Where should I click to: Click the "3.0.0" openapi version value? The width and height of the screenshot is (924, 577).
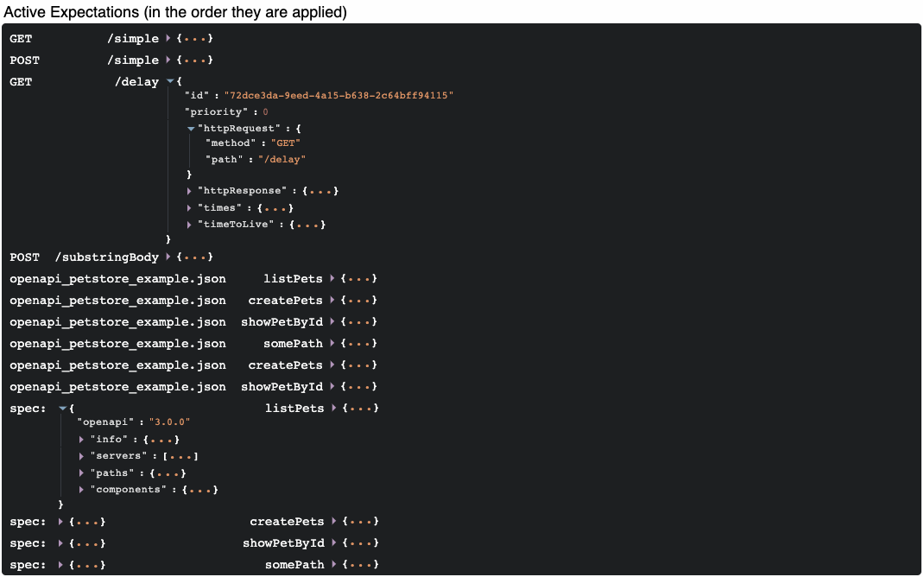[169, 422]
